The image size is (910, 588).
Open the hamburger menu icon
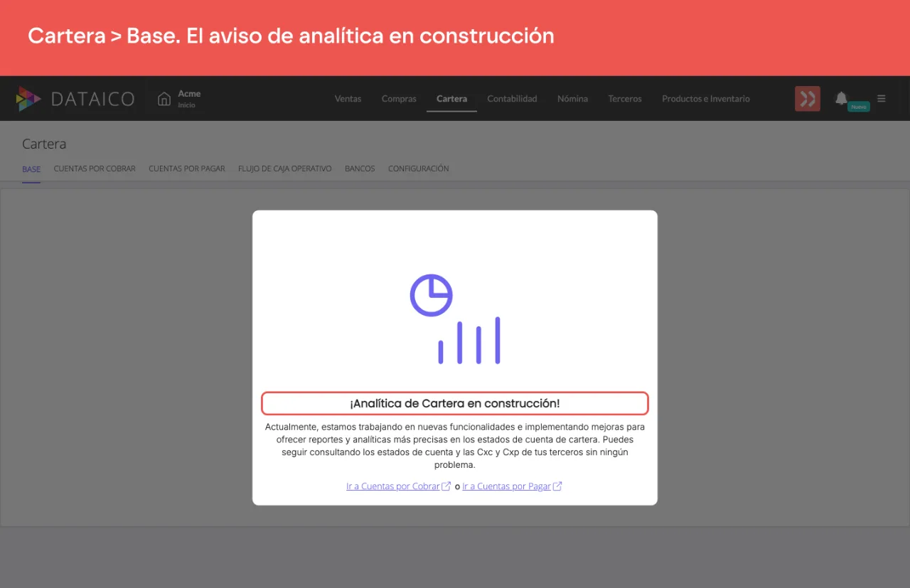point(882,99)
